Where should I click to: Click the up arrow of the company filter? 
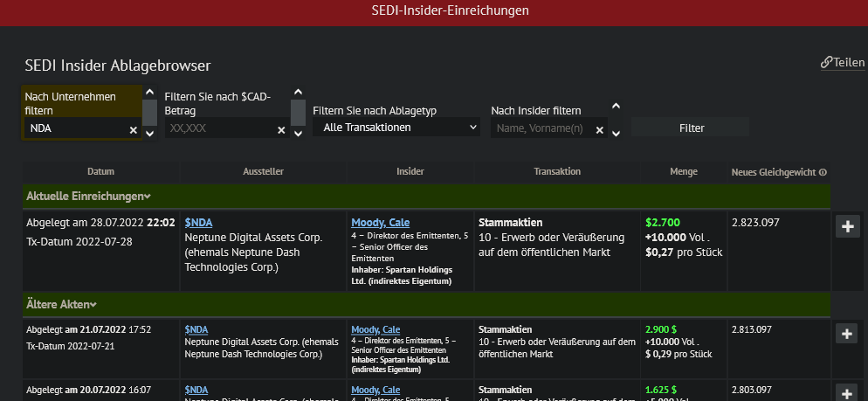[x=149, y=92]
